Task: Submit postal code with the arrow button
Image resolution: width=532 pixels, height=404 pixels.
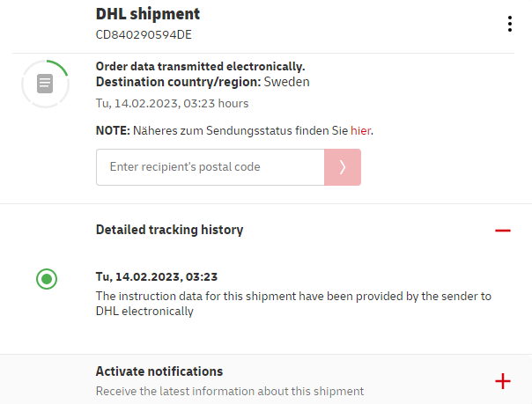Action: (343, 167)
